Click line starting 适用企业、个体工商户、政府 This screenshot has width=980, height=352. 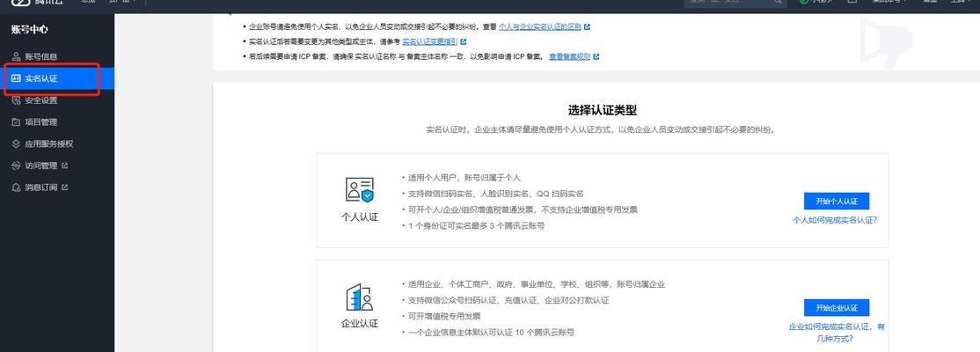(x=537, y=284)
